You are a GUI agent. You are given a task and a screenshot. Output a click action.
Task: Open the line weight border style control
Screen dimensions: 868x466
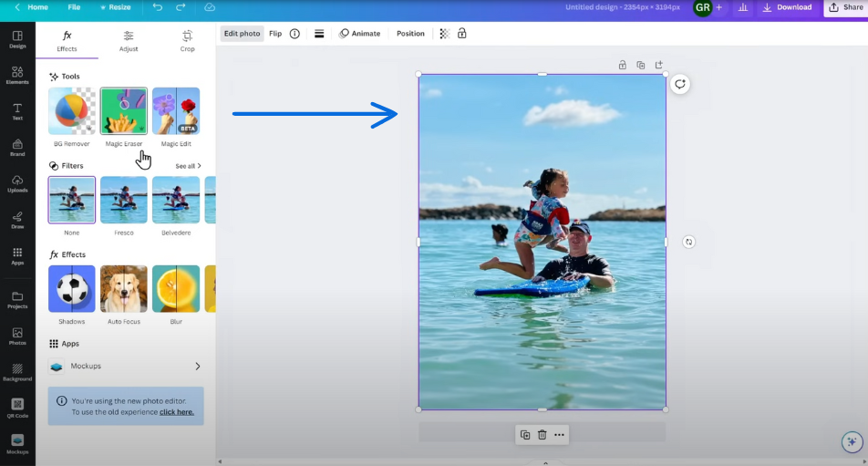(319, 34)
